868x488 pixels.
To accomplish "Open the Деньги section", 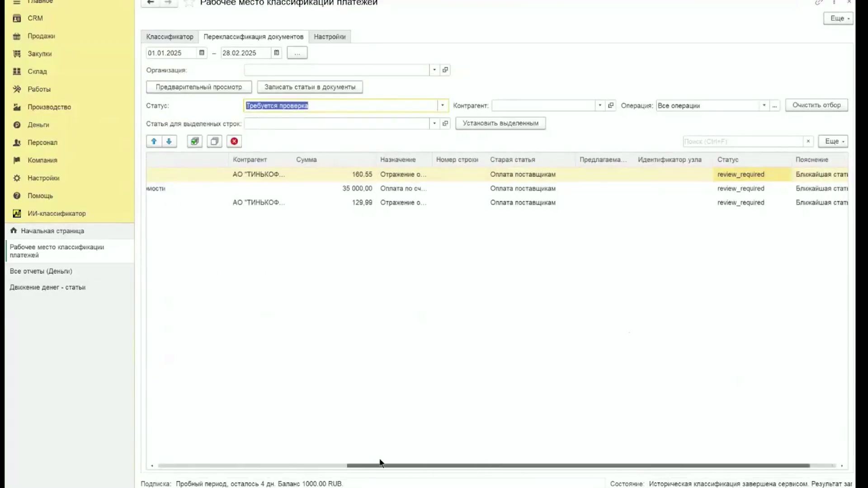I will coord(38,125).
